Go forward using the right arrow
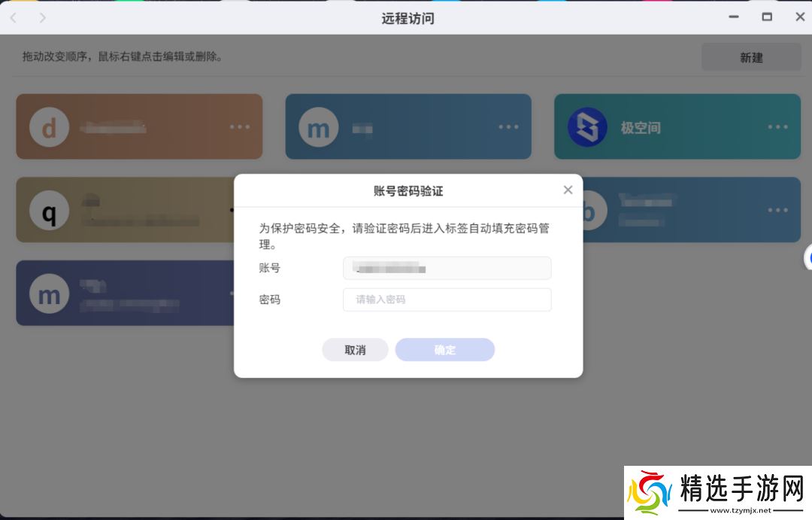 point(42,17)
